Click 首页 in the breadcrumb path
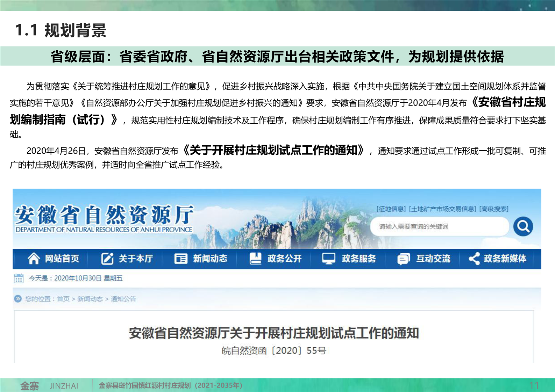The width and height of the screenshot is (555, 392). [63, 299]
